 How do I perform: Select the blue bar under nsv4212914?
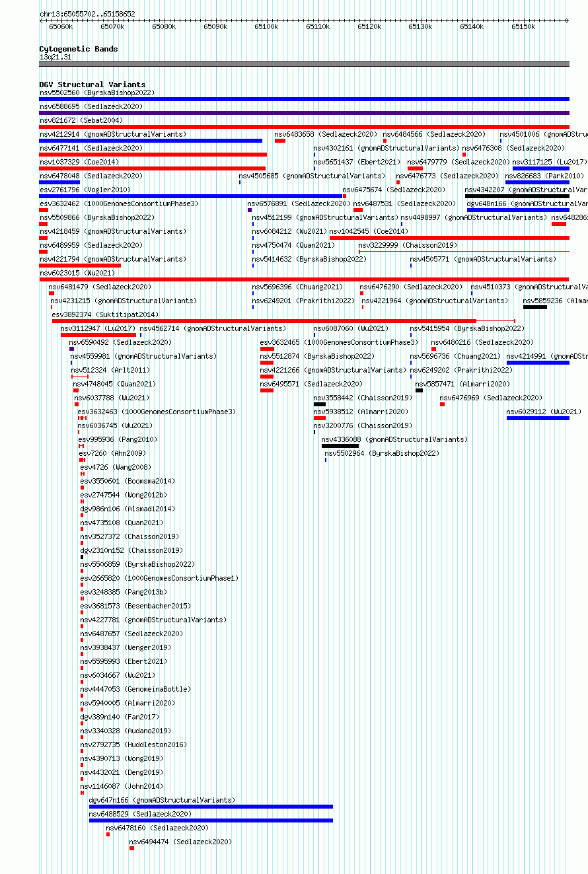click(x=151, y=141)
